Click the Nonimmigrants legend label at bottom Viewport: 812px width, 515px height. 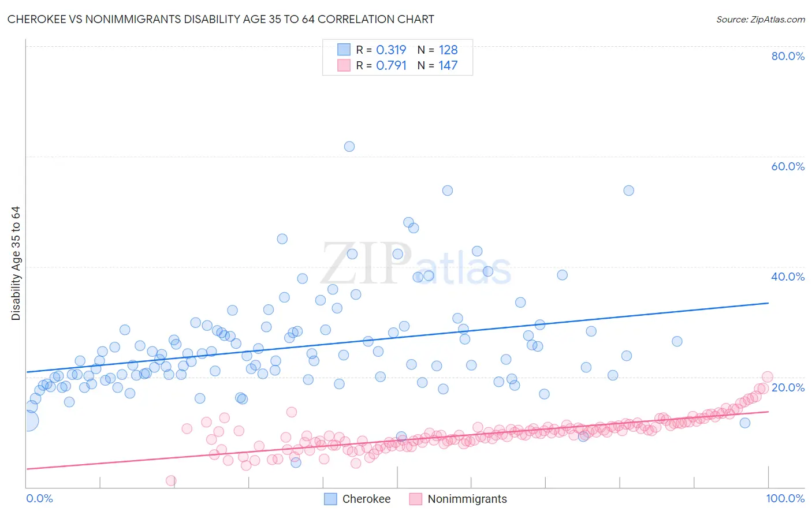(467, 499)
